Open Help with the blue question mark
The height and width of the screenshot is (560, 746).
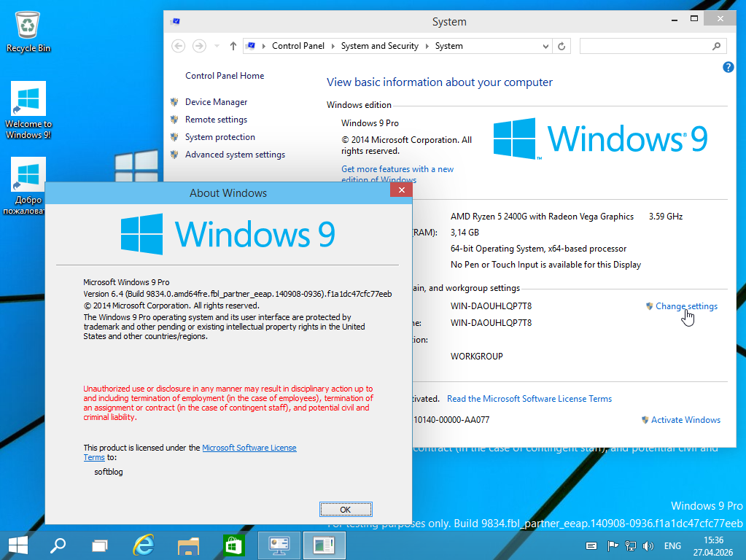click(728, 67)
